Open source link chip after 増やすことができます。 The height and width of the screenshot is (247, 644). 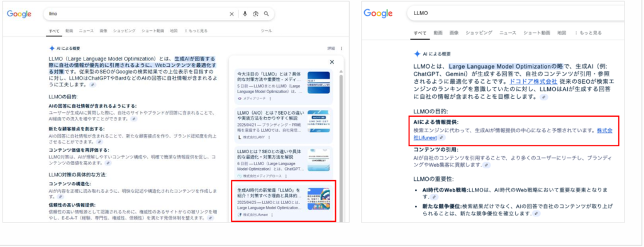point(134,118)
